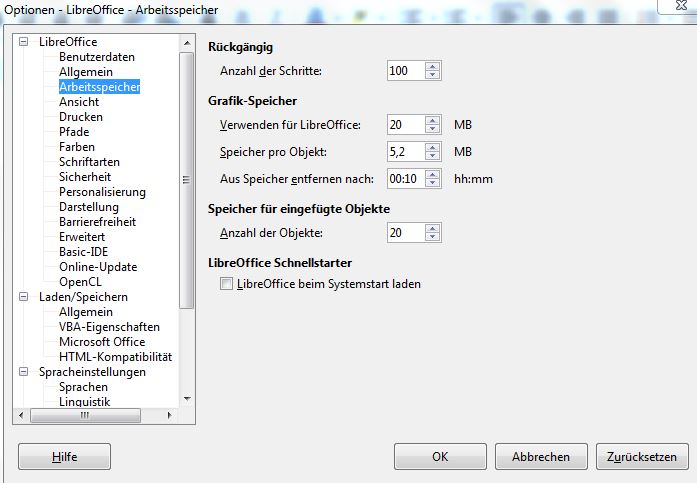Open the Darstellung options page
Image resolution: width=697 pixels, height=483 pixels.
[89, 207]
